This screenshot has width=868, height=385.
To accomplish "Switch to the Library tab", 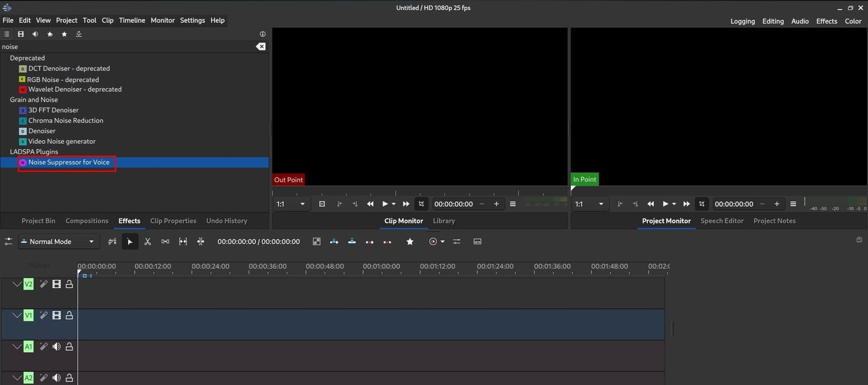I will tap(444, 221).
